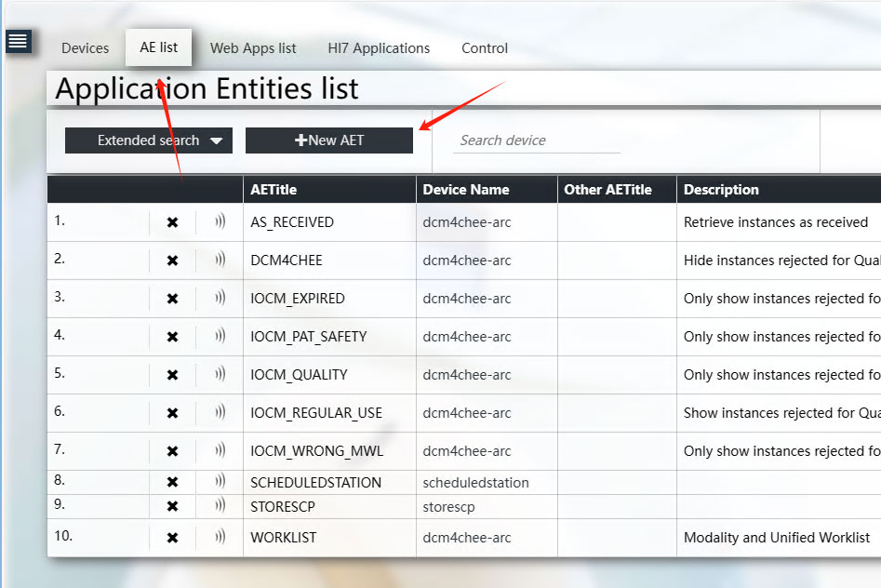881x588 pixels.
Task: Remove the IOCM_QUALITY entry
Action: 172,375
